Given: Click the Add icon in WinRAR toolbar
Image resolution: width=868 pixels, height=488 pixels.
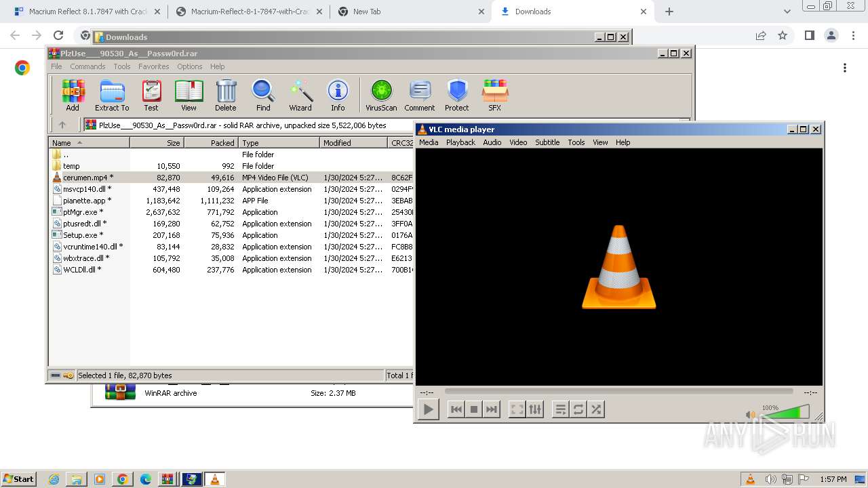Looking at the screenshot, I should [x=73, y=95].
